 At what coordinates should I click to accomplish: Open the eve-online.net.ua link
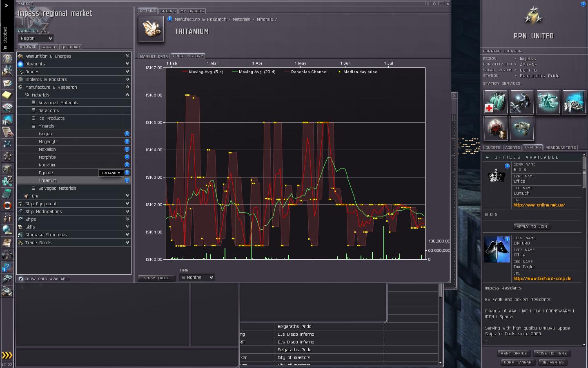[x=539, y=205]
